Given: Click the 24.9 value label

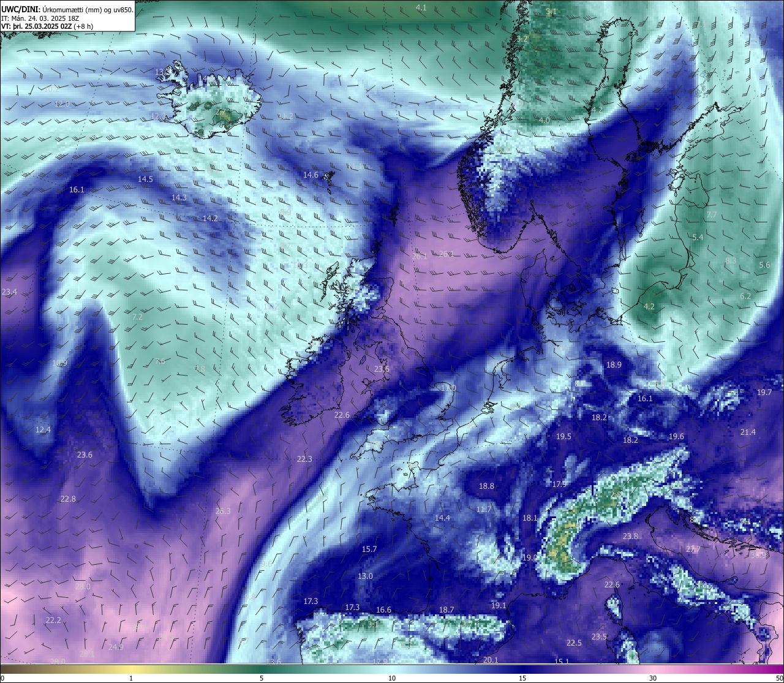Looking at the screenshot, I should (116, 647).
